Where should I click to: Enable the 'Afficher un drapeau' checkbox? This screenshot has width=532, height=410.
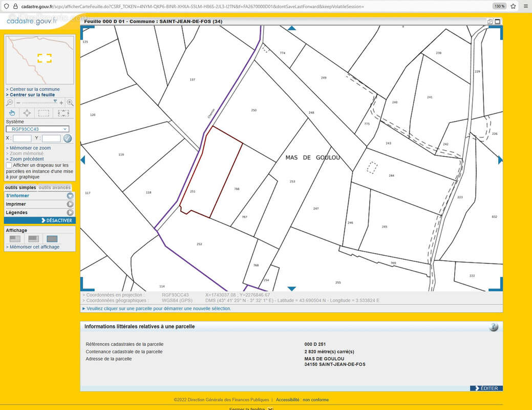[9, 166]
